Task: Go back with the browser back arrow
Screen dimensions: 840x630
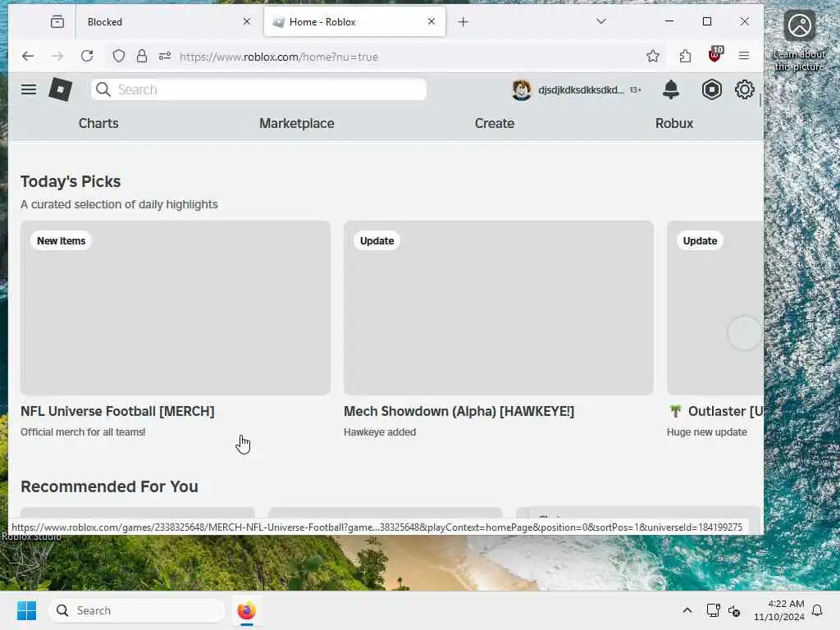Action: pos(28,57)
